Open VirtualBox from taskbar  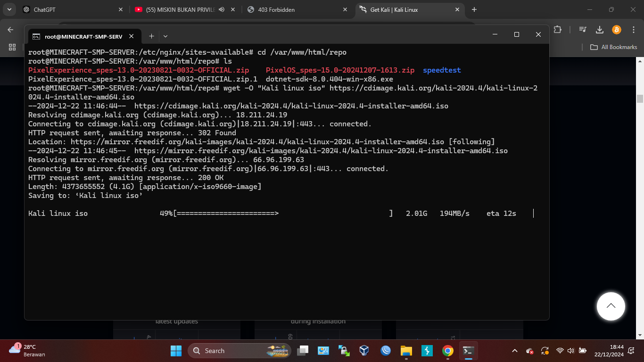coord(364,351)
